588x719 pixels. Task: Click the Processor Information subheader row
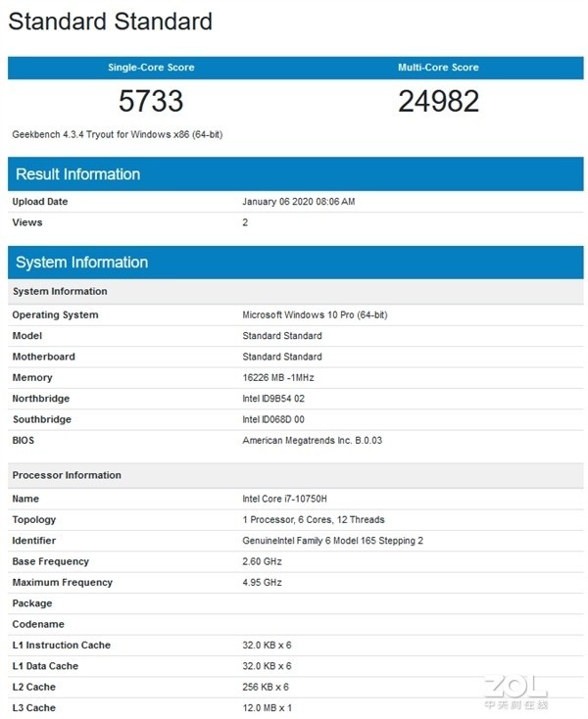point(295,475)
